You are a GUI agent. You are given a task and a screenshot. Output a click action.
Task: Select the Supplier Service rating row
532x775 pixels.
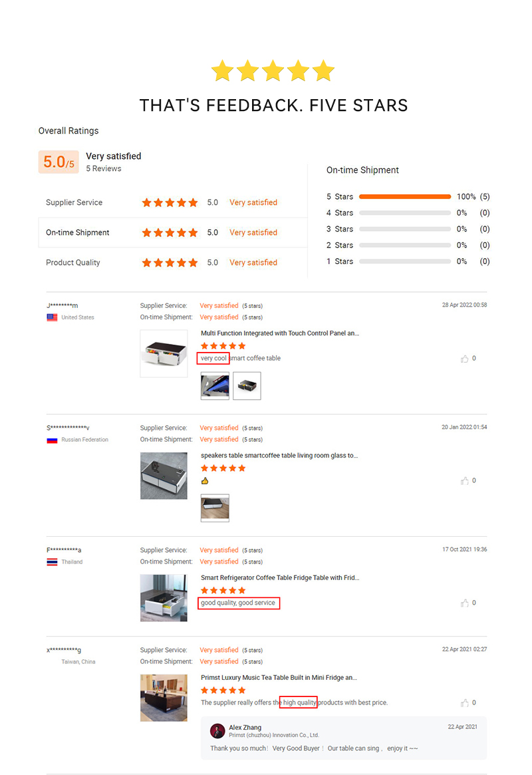coord(173,202)
